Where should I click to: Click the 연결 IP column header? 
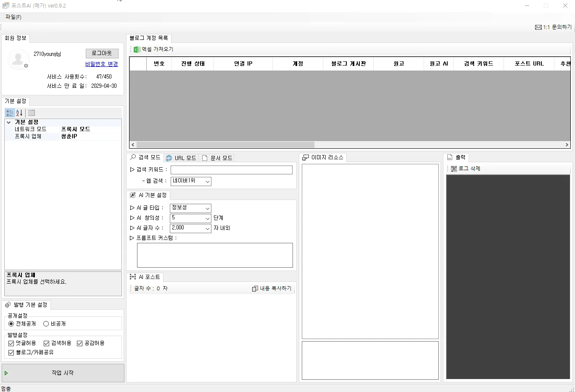point(243,64)
